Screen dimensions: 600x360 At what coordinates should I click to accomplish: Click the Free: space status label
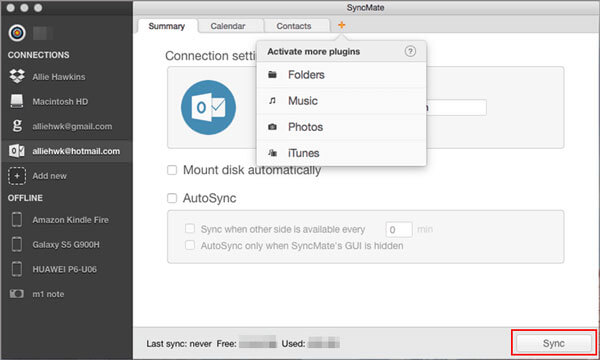[227, 344]
